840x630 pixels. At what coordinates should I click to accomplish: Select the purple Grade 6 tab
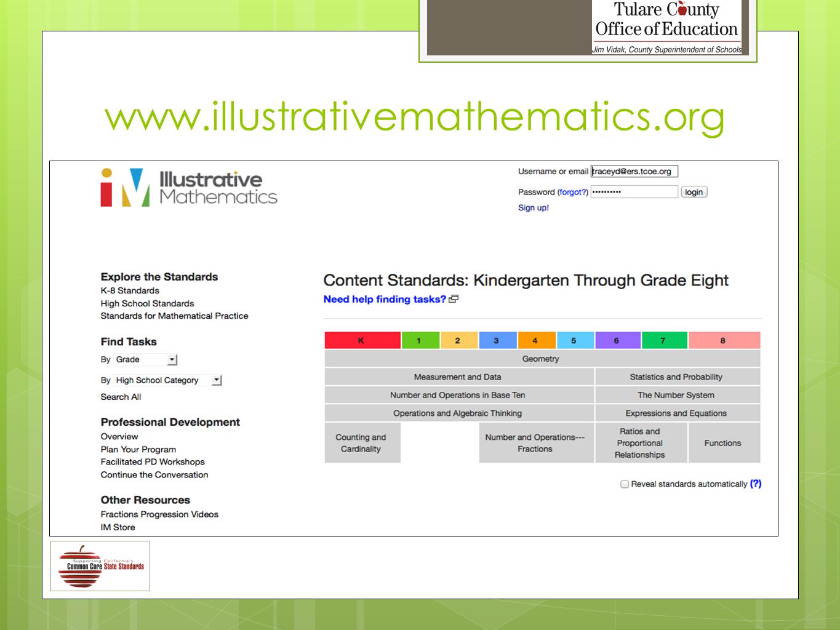pyautogui.click(x=618, y=340)
